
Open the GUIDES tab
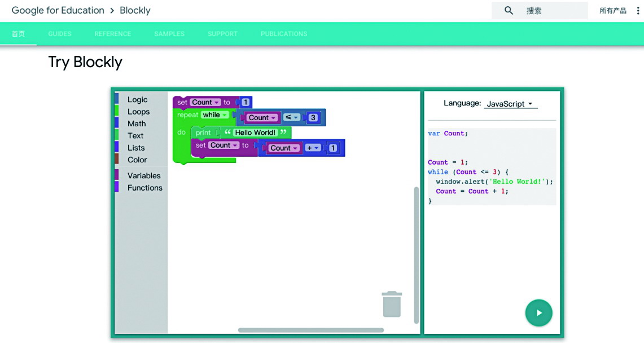[x=60, y=34]
